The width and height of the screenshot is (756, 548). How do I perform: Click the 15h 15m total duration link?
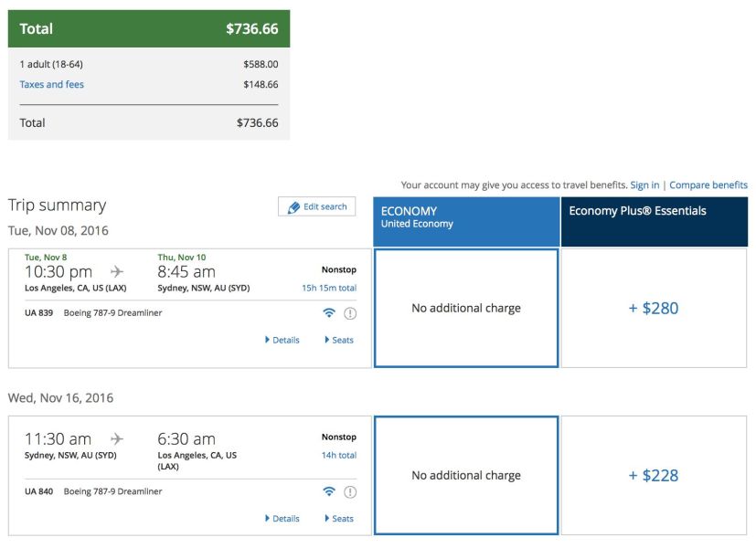click(329, 288)
